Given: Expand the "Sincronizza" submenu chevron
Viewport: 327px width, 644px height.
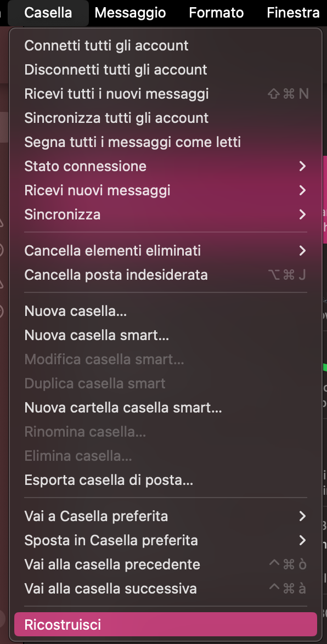Looking at the screenshot, I should coord(302,214).
